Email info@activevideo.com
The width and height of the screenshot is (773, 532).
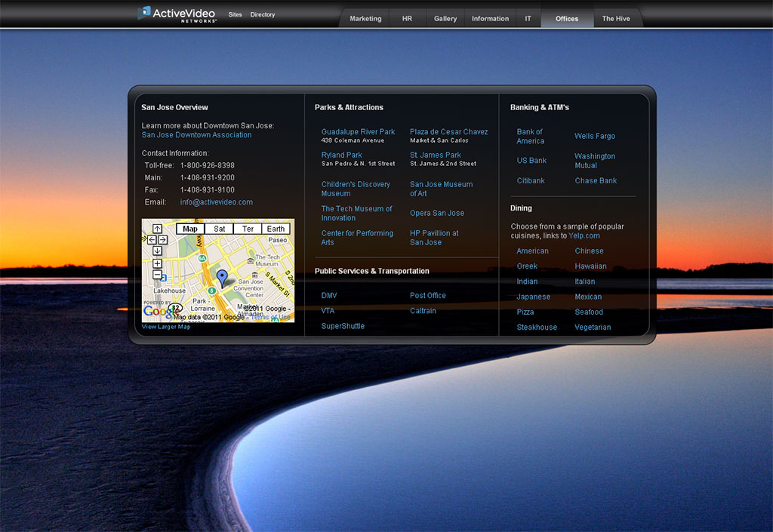tap(217, 202)
